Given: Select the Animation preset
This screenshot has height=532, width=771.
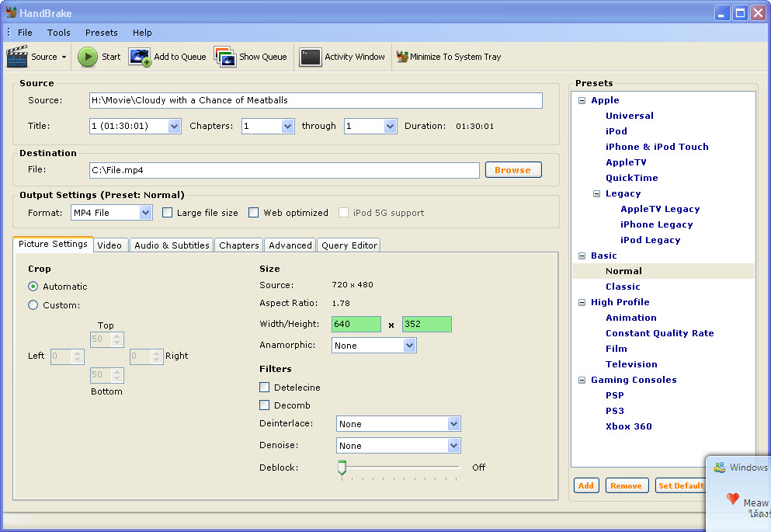Looking at the screenshot, I should 631,318.
